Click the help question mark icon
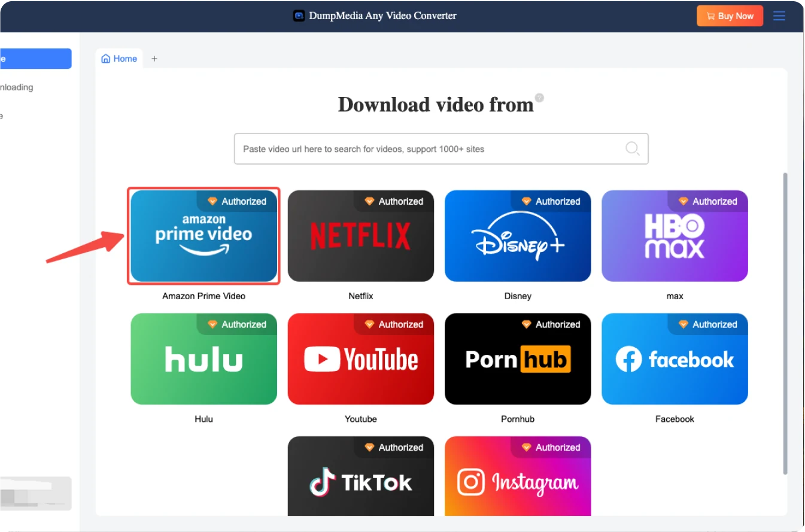The image size is (805, 532). [539, 98]
